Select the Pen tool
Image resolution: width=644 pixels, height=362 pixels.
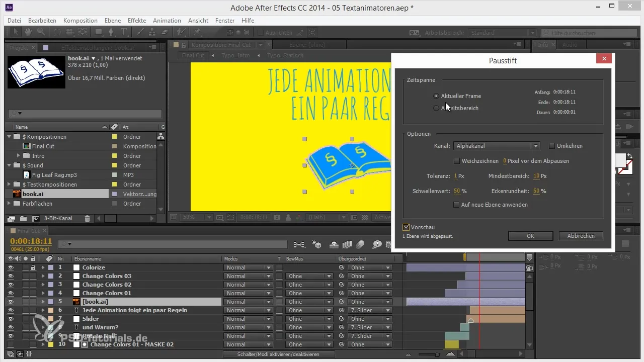click(x=112, y=32)
